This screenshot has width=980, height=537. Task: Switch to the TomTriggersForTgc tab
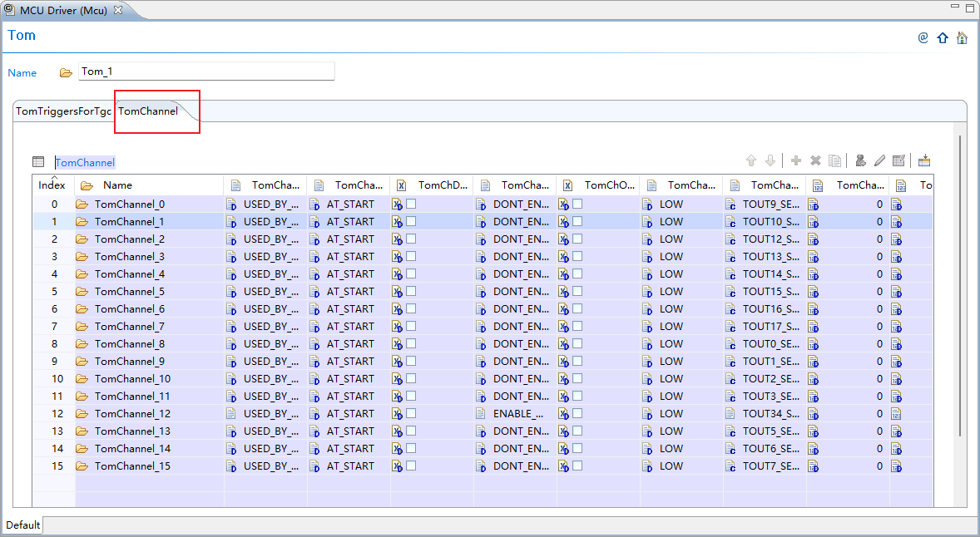pyautogui.click(x=63, y=111)
